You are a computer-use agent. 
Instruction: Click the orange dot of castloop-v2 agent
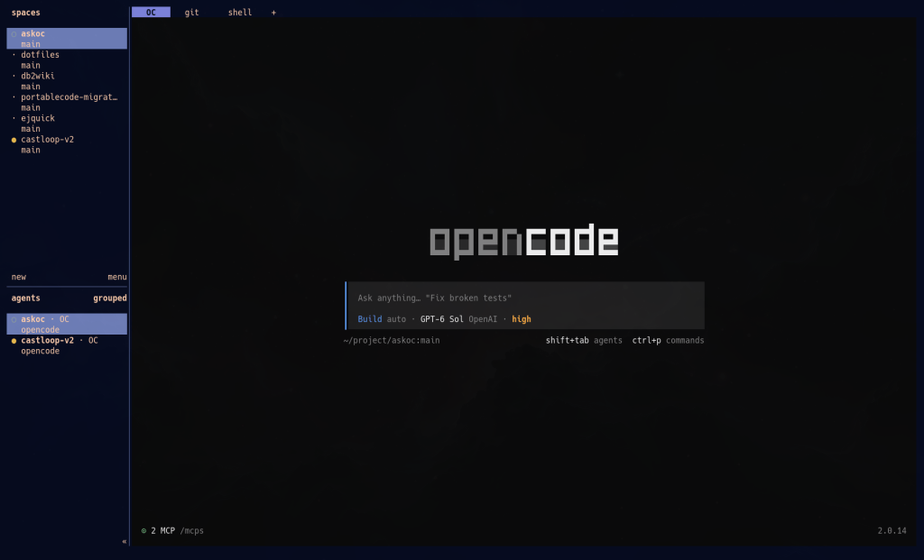(x=14, y=341)
